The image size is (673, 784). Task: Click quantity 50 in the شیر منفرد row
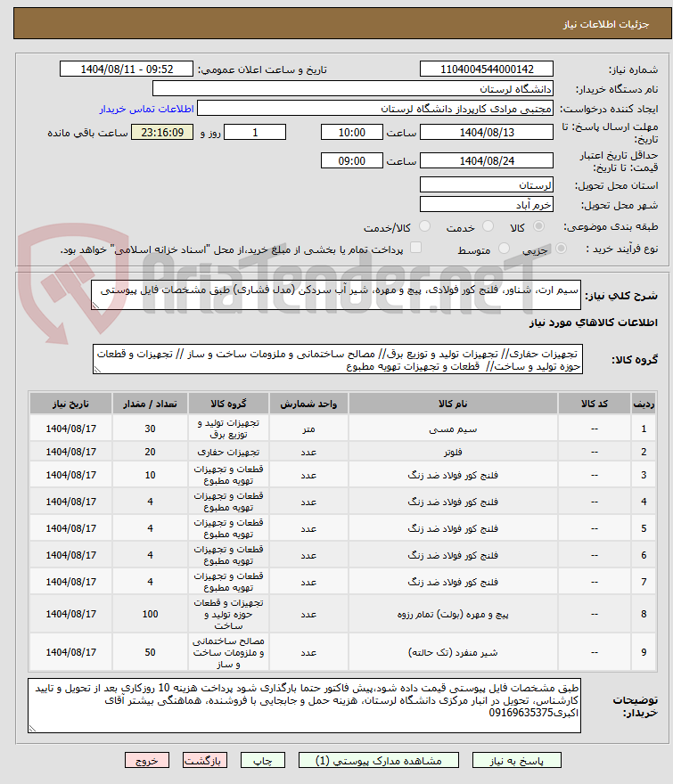click(x=150, y=652)
